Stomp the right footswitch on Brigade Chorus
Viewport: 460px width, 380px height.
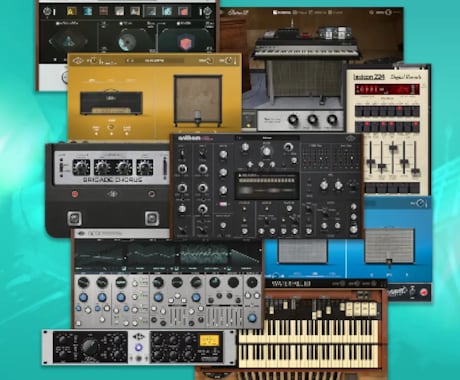[x=152, y=218]
